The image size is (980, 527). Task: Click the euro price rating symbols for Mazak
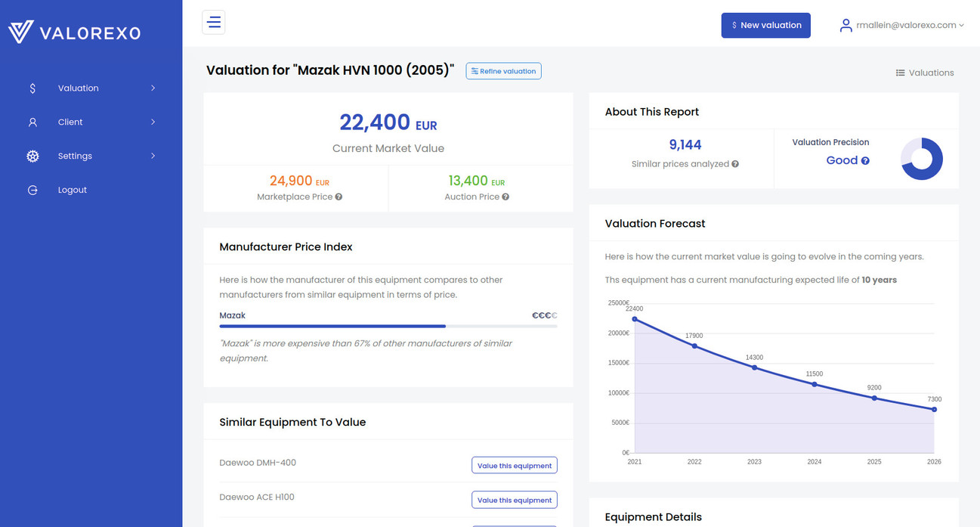click(544, 316)
